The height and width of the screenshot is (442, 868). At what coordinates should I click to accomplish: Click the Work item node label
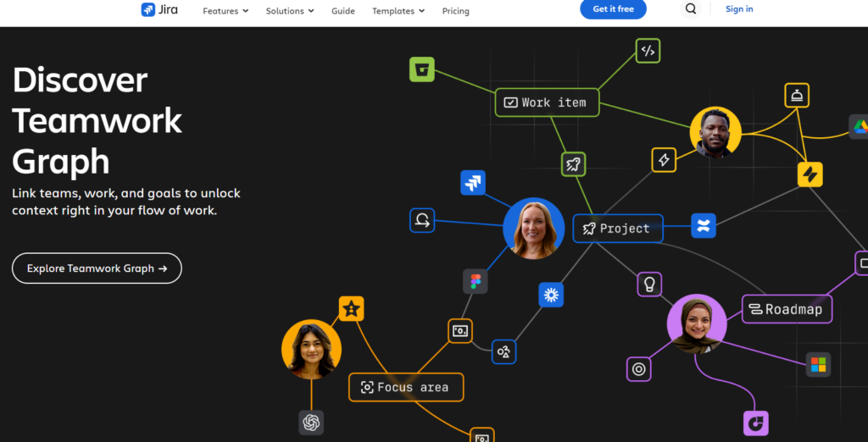pos(547,102)
